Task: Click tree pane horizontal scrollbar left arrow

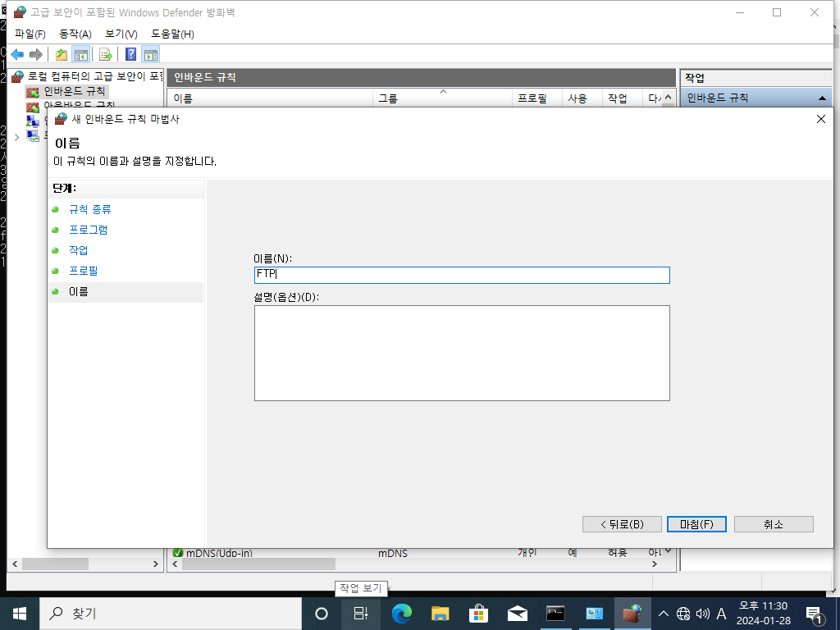Action: 15,564
